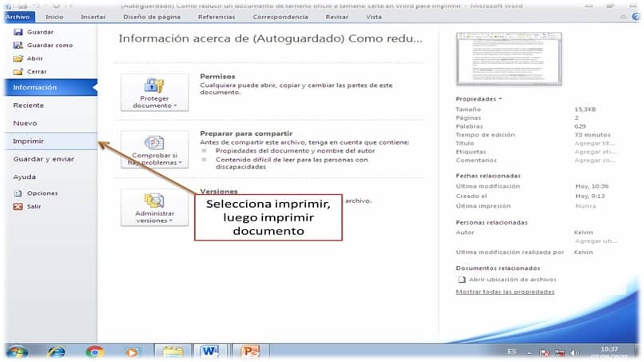
Task: Expand the Proteger documento dropdown
Action: click(x=154, y=93)
